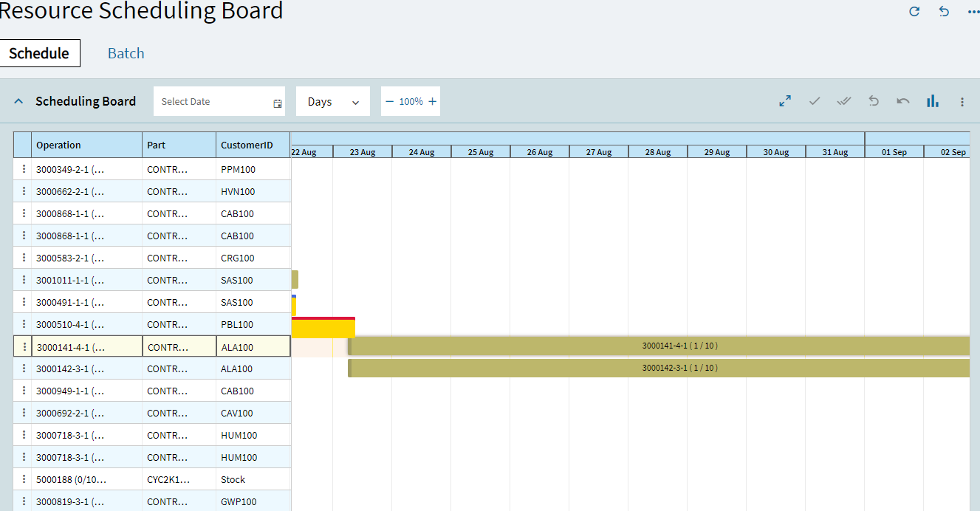The height and width of the screenshot is (511, 980).
Task: Open the row menu for operation 5000188
Action: click(23, 479)
